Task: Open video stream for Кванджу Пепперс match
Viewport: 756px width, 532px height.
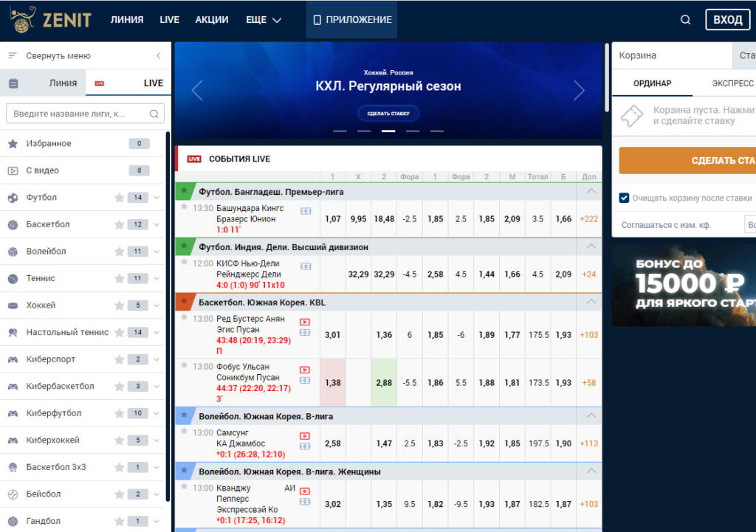Action: coord(305,491)
